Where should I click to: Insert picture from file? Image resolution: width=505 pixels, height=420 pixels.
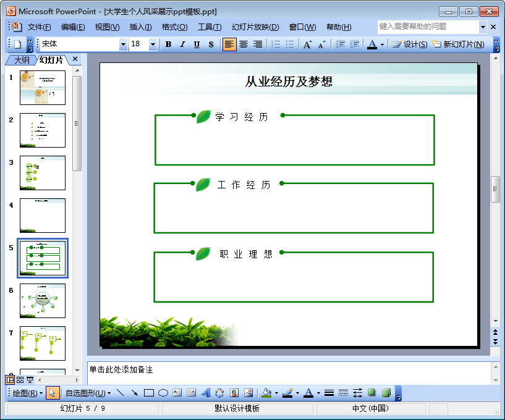(248, 393)
